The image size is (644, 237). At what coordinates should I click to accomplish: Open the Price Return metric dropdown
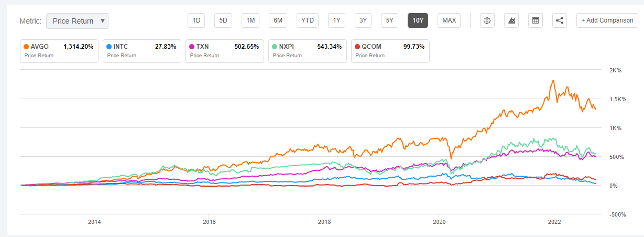tap(77, 21)
